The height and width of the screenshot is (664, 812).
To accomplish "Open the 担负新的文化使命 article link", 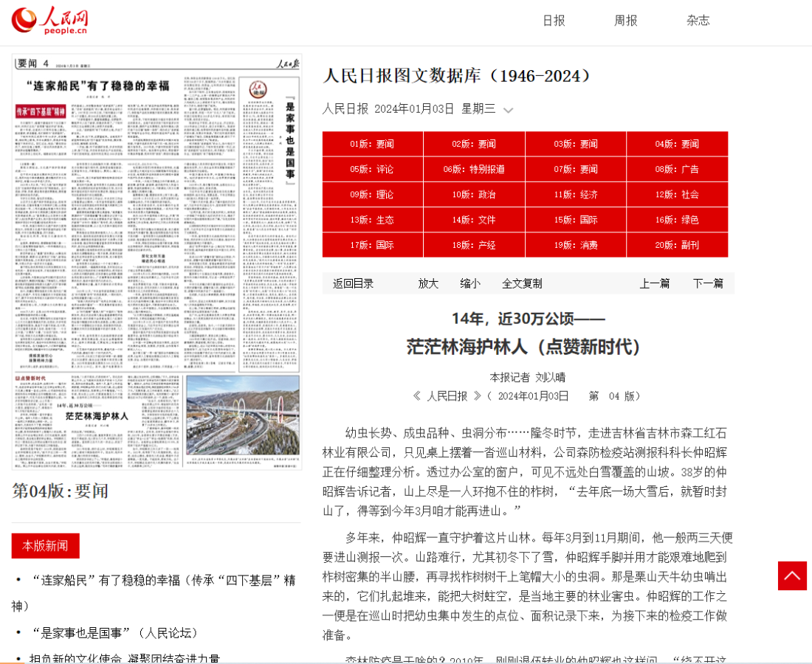I will pos(124,658).
